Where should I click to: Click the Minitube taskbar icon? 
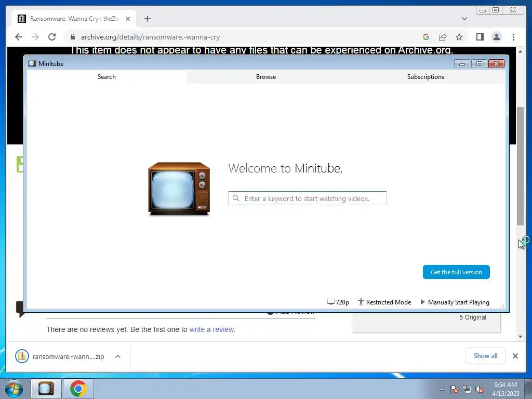tap(46, 389)
